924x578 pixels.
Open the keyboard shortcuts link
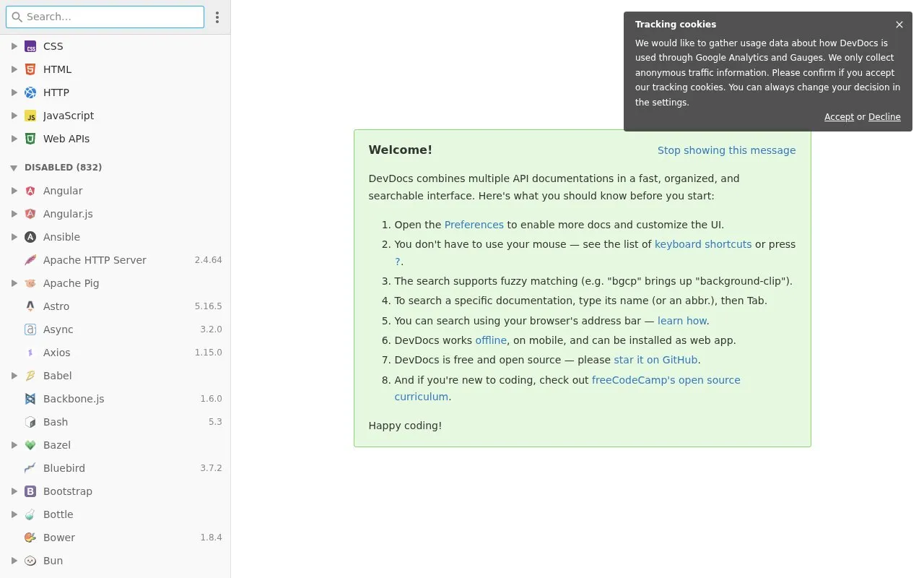pos(703,244)
